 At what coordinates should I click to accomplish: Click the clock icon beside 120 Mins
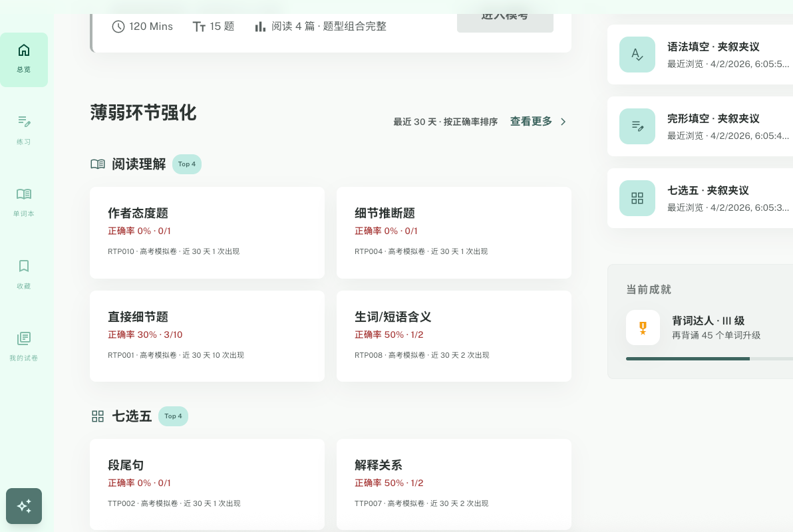[118, 27]
